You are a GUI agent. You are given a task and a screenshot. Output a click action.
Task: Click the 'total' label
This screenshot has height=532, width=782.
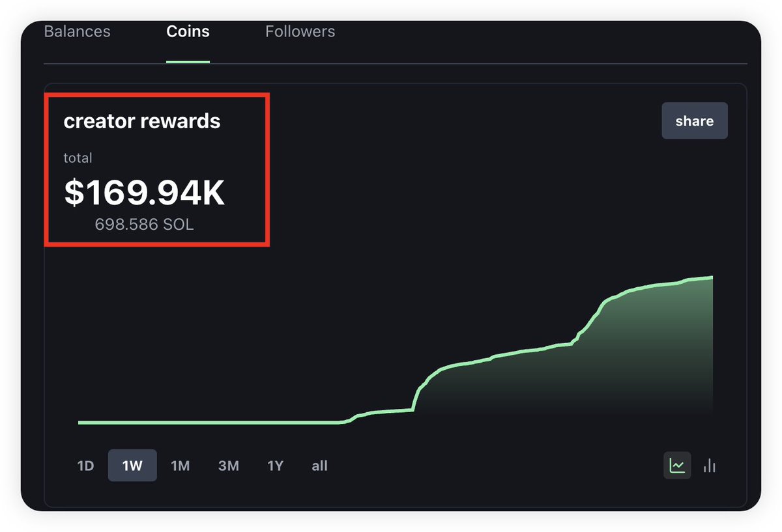pos(78,158)
